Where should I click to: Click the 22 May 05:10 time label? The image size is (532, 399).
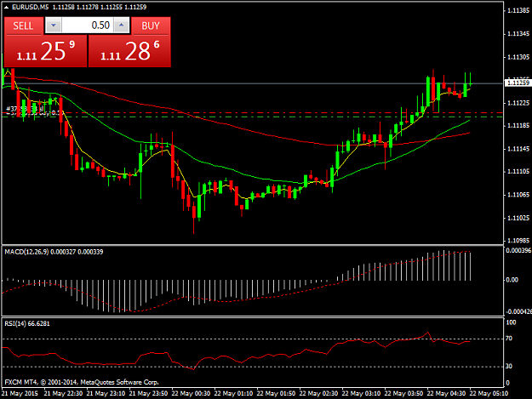[489, 393]
